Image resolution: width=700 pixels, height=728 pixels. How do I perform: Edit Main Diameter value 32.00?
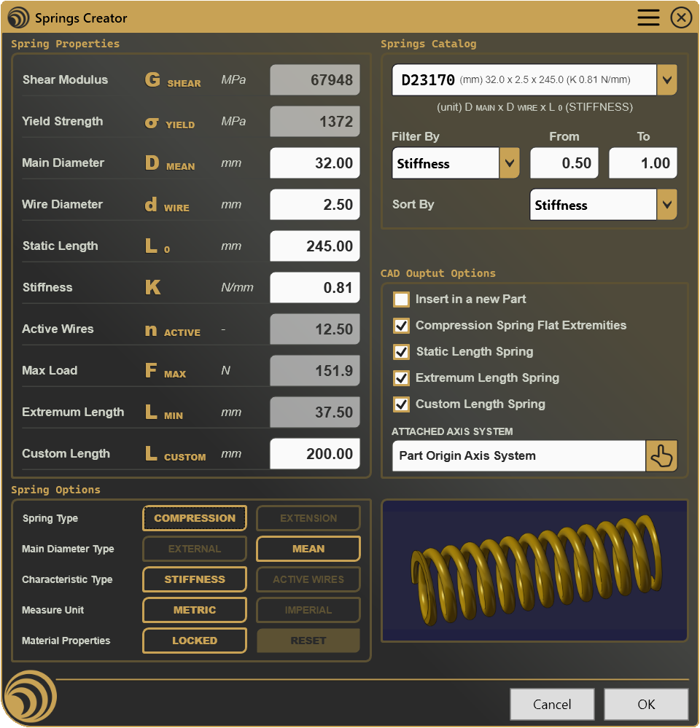pyautogui.click(x=315, y=163)
